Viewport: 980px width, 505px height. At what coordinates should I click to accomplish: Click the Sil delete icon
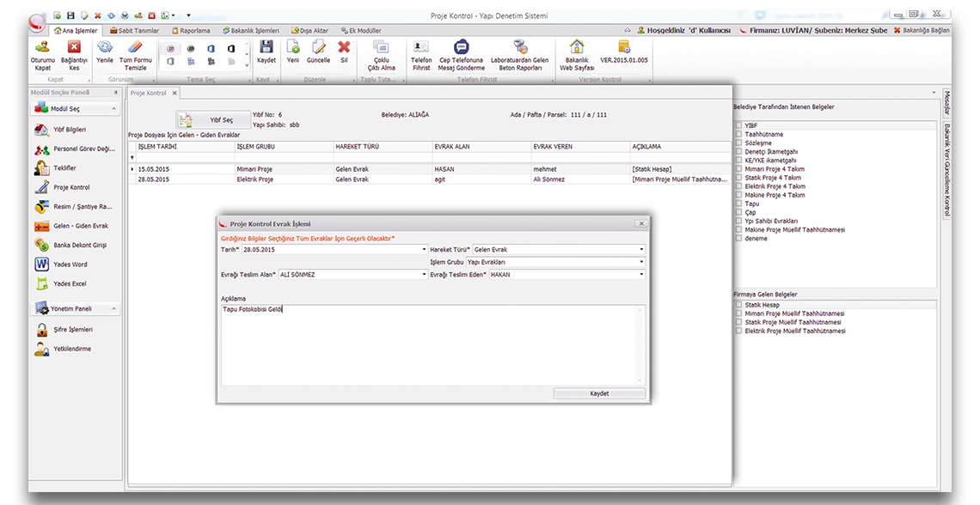(x=344, y=48)
